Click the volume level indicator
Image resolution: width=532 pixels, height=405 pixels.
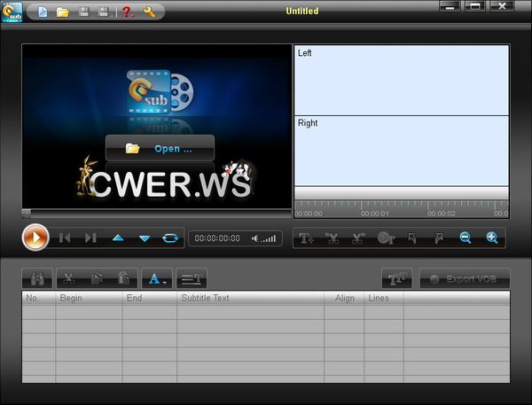click(266, 238)
